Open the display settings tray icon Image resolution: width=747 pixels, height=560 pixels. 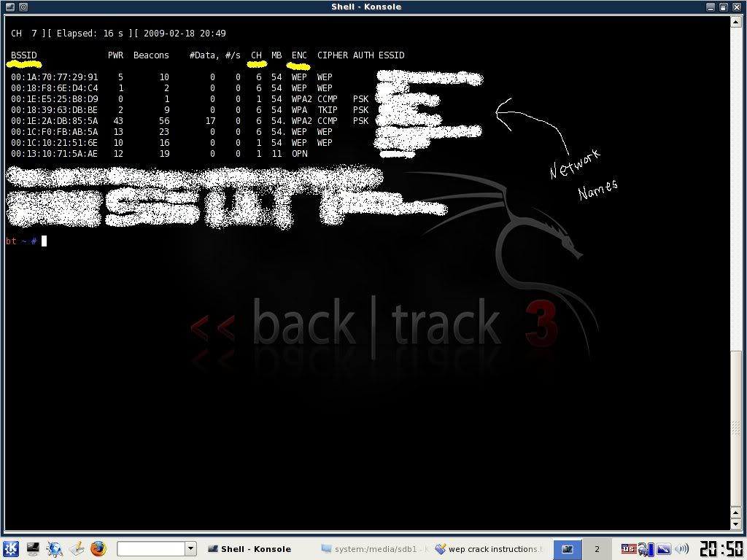pos(664,549)
